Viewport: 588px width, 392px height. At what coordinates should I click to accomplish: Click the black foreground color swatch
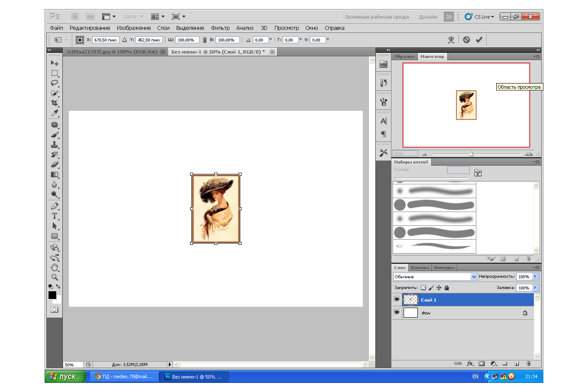pyautogui.click(x=52, y=295)
